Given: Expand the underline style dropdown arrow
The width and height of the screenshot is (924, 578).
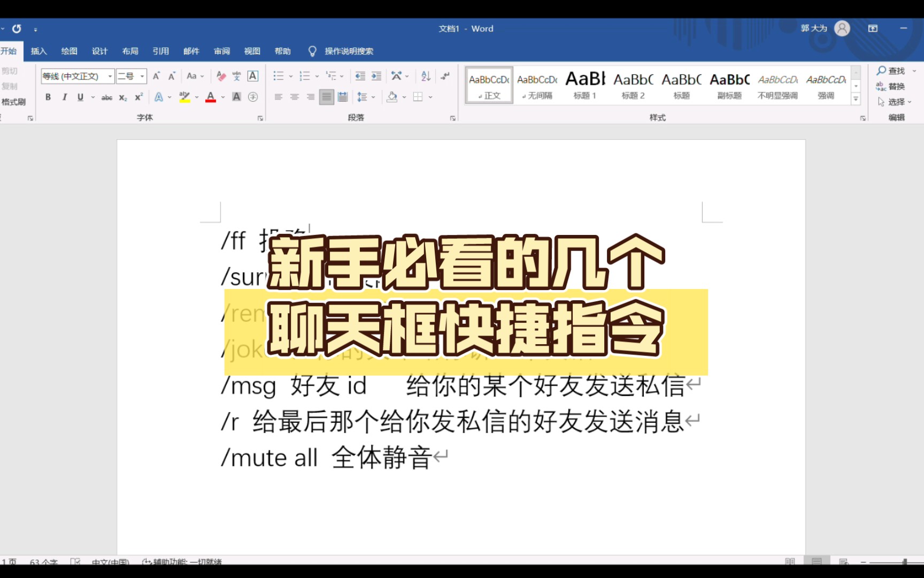Looking at the screenshot, I should click(x=93, y=97).
